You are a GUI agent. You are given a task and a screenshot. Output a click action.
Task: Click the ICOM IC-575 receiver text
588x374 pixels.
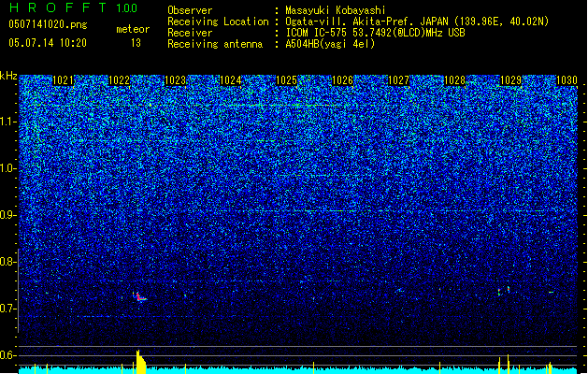coord(375,33)
